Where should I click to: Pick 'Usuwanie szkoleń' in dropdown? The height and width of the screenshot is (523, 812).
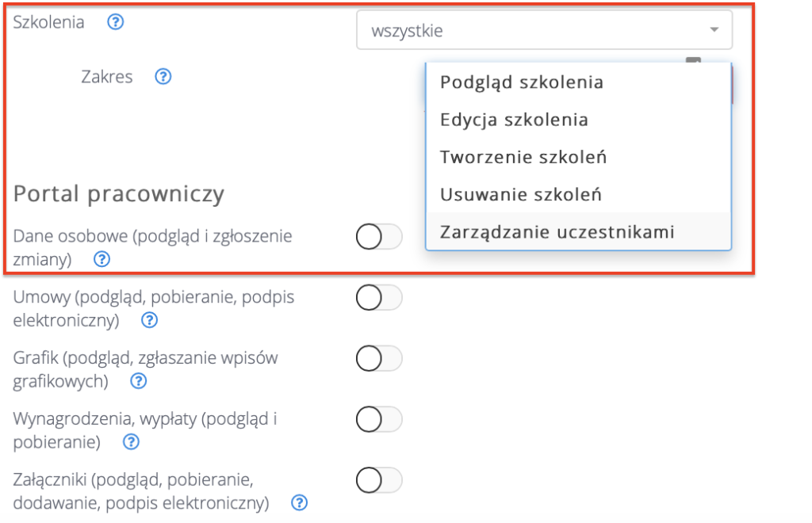[x=520, y=194]
